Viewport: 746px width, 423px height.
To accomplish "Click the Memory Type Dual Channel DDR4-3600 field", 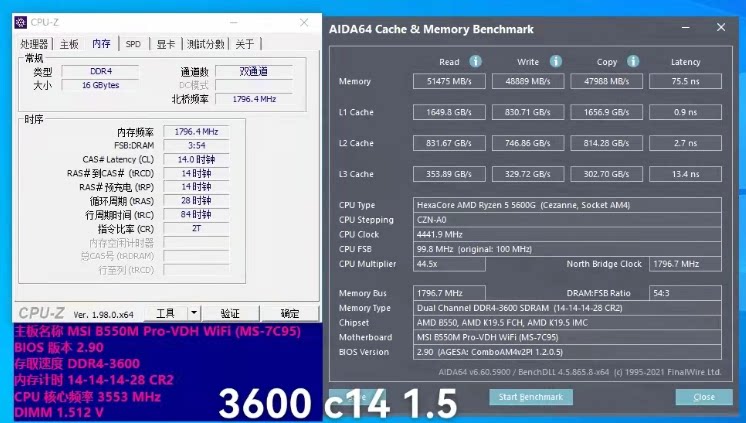I will tap(567, 308).
